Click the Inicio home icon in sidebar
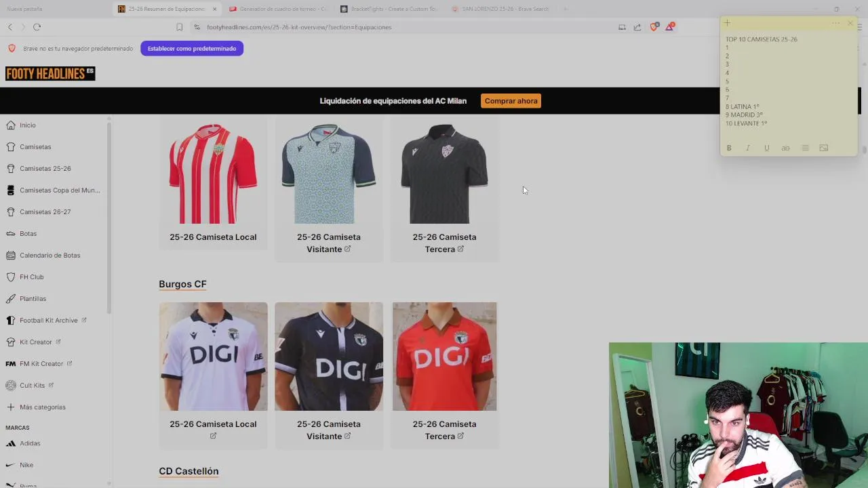The width and height of the screenshot is (868, 488). pyautogui.click(x=10, y=125)
